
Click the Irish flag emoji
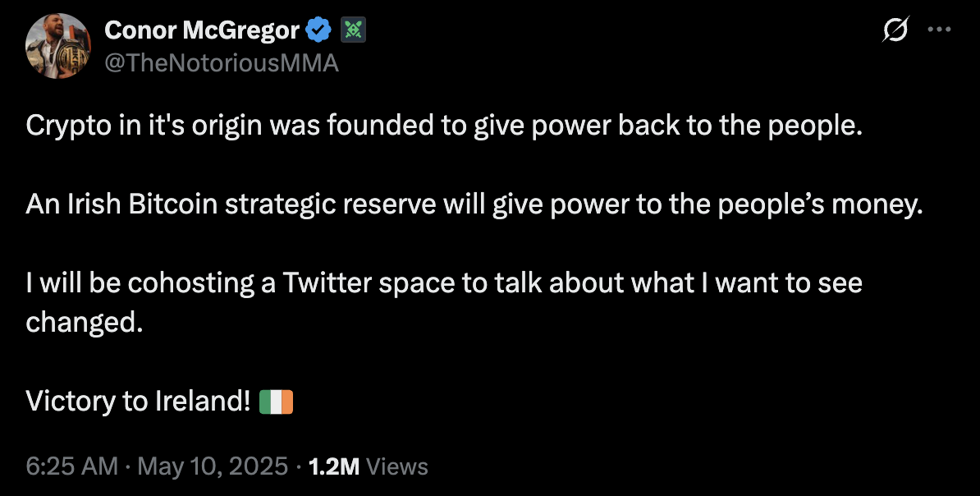coord(276,402)
